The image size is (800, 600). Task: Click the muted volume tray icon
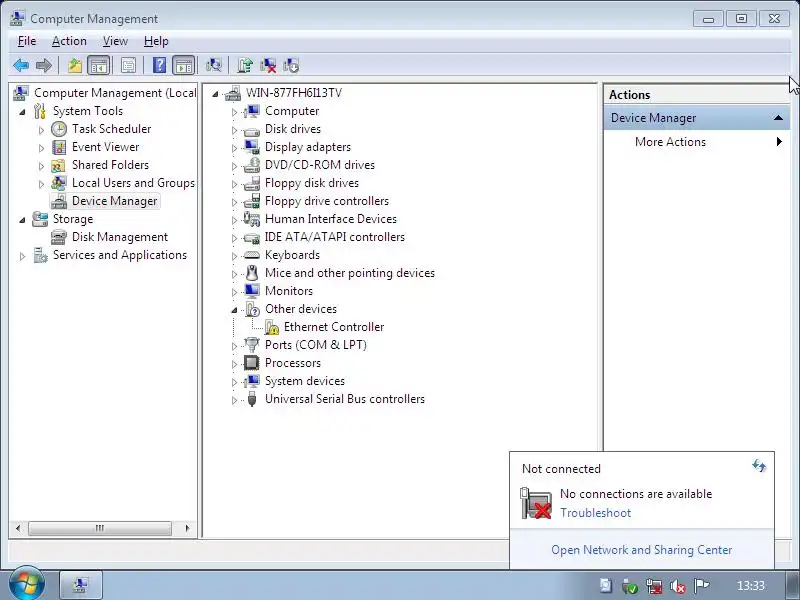(x=678, y=586)
